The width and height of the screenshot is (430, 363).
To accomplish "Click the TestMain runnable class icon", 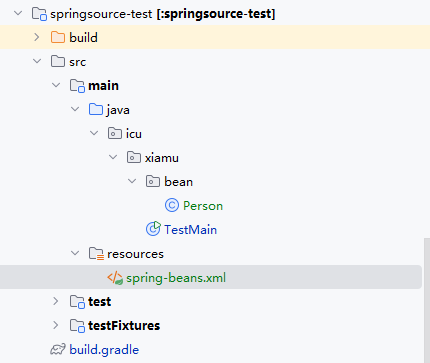I will tap(153, 229).
